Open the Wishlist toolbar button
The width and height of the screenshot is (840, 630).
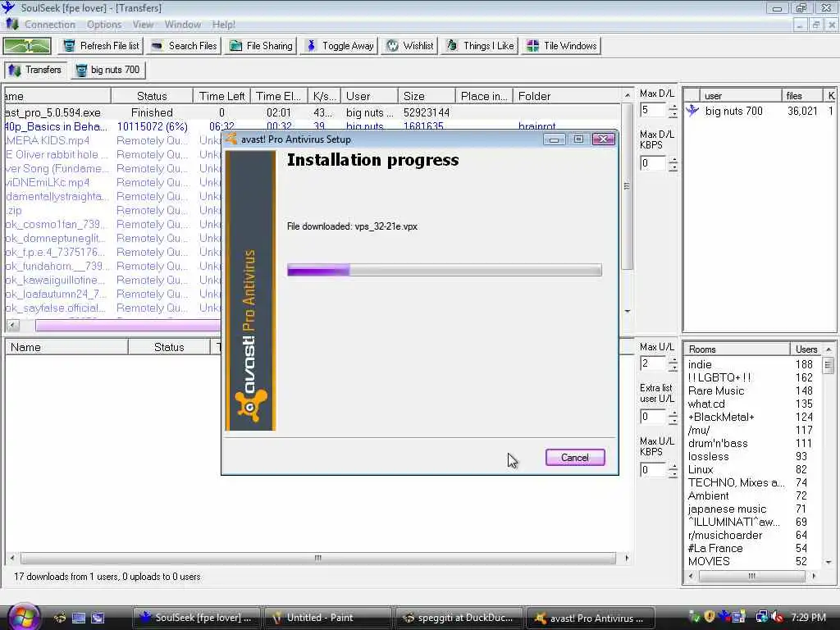pyautogui.click(x=410, y=46)
